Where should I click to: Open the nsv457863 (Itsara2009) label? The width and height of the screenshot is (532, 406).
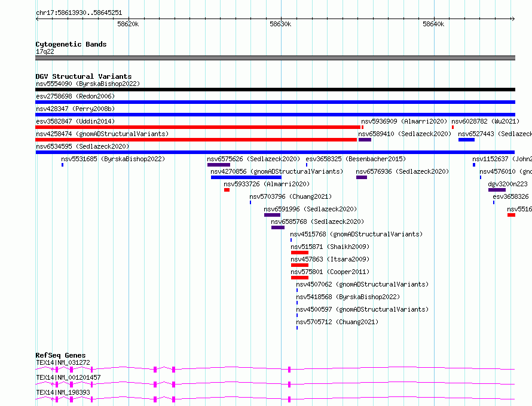point(330,259)
